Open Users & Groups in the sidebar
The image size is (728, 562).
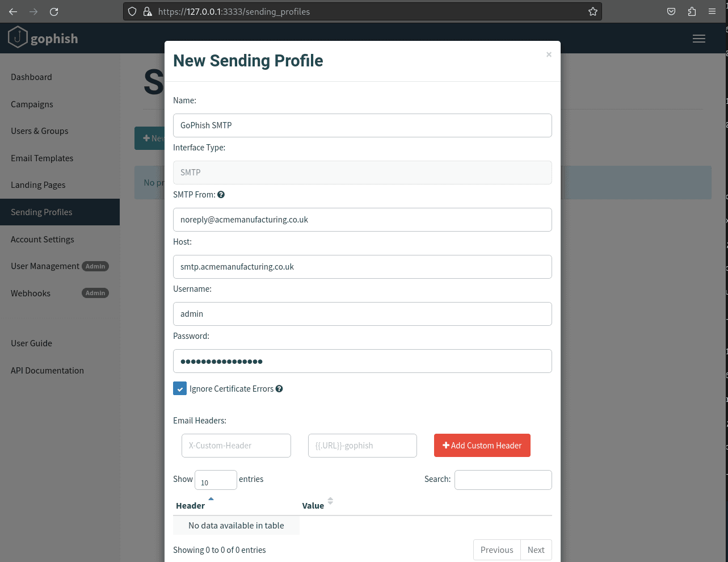(x=40, y=131)
